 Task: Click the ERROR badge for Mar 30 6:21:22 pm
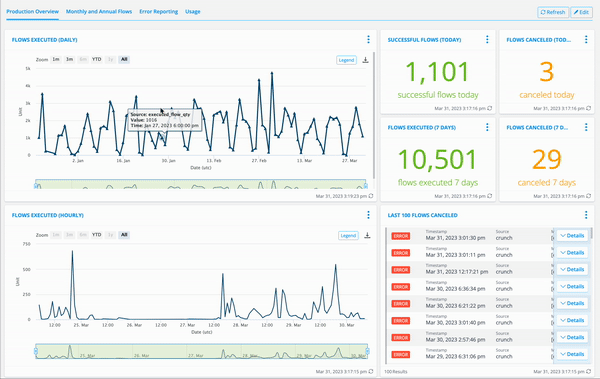click(x=401, y=304)
